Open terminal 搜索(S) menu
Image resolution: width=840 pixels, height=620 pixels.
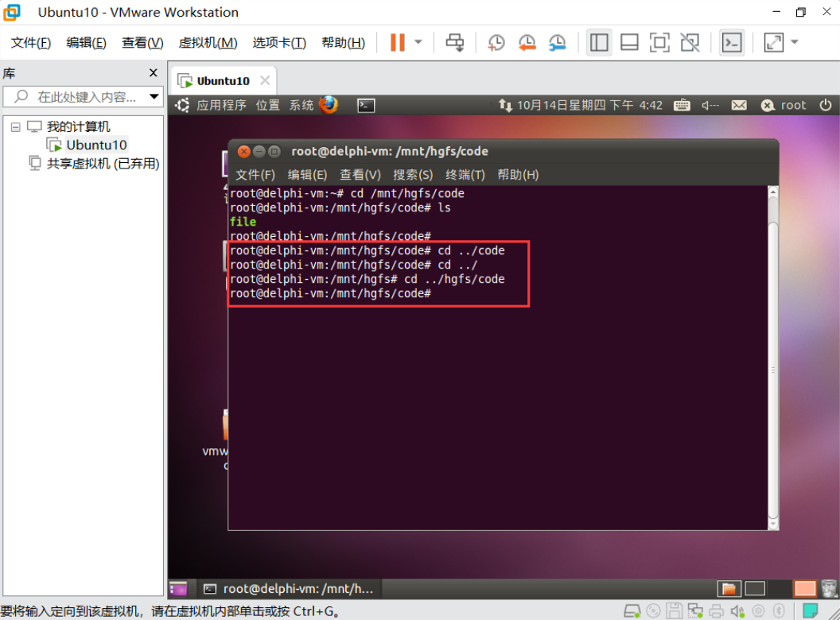point(413,175)
